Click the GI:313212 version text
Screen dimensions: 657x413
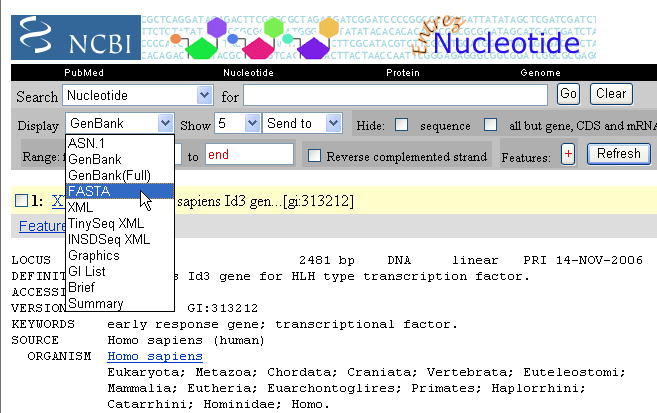click(x=222, y=308)
